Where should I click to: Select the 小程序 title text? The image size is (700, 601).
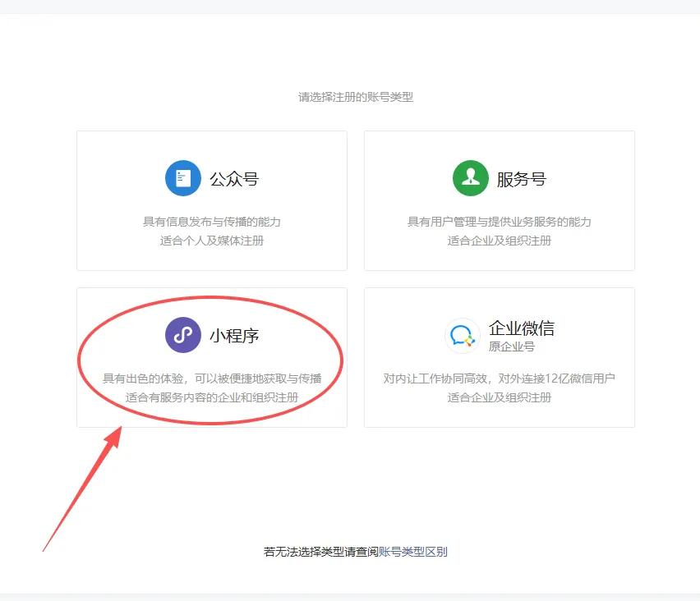point(234,336)
